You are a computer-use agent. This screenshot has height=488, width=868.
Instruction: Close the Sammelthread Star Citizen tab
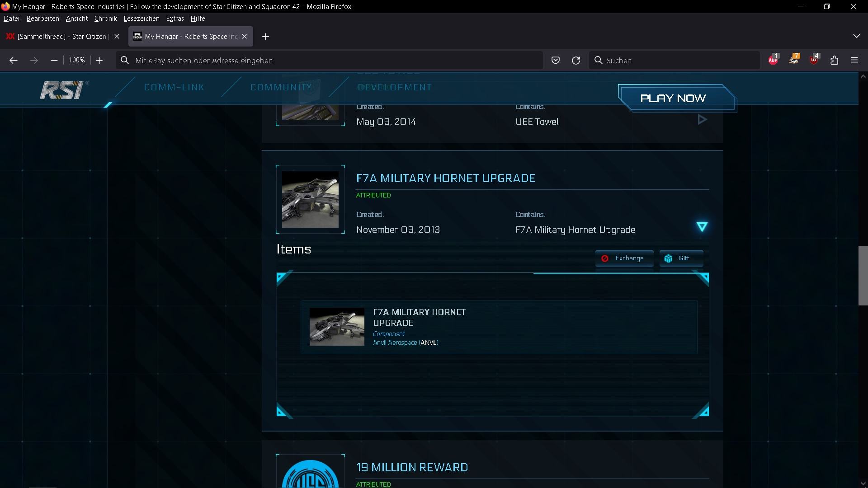pyautogui.click(x=117, y=37)
